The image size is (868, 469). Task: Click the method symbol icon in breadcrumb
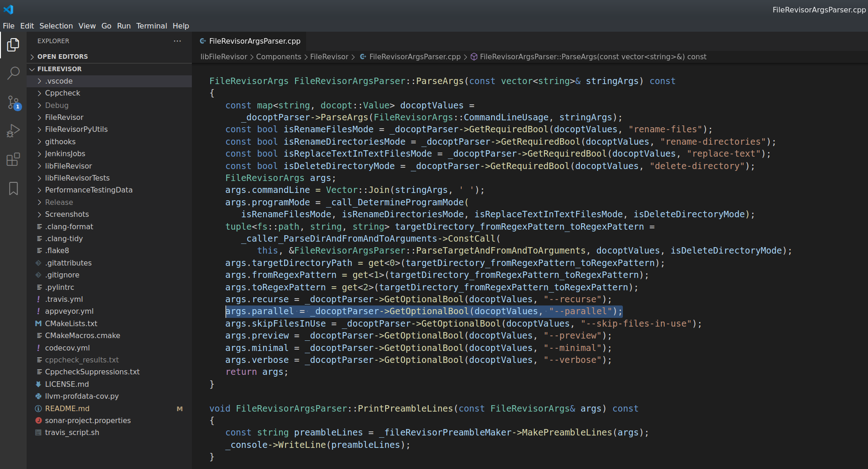tap(474, 57)
